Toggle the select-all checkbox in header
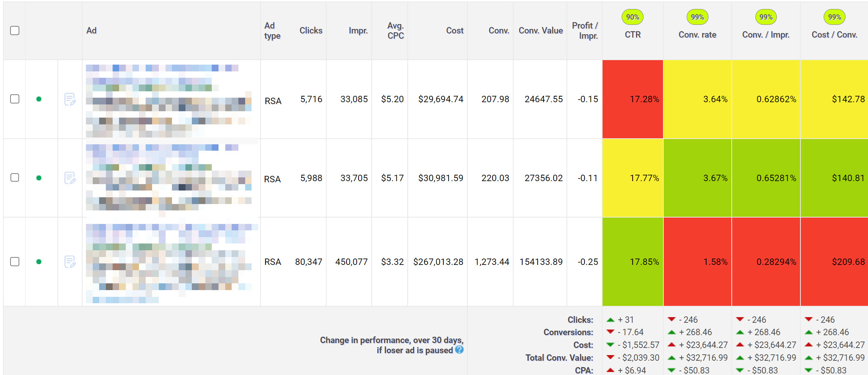The height and width of the screenshot is (375, 868). click(15, 30)
